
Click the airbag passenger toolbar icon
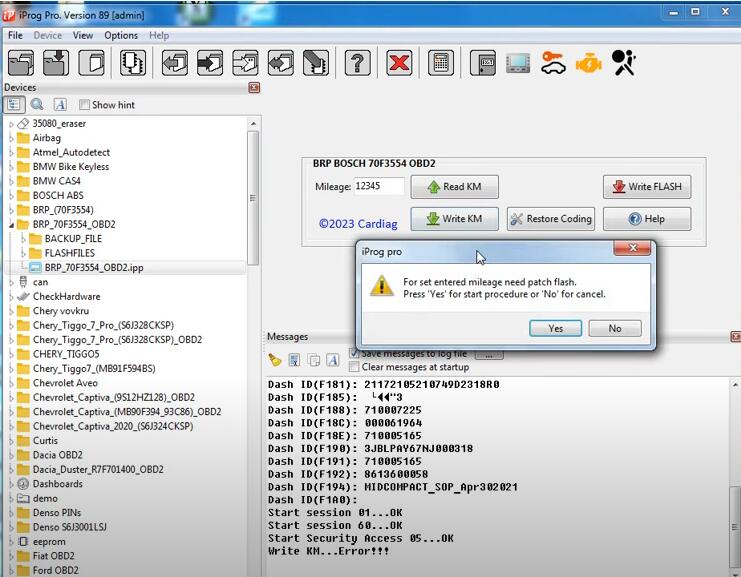623,62
